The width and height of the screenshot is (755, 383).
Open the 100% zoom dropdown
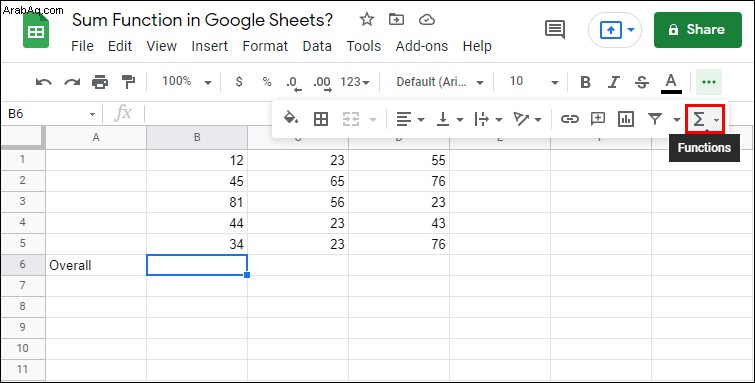pyautogui.click(x=187, y=81)
